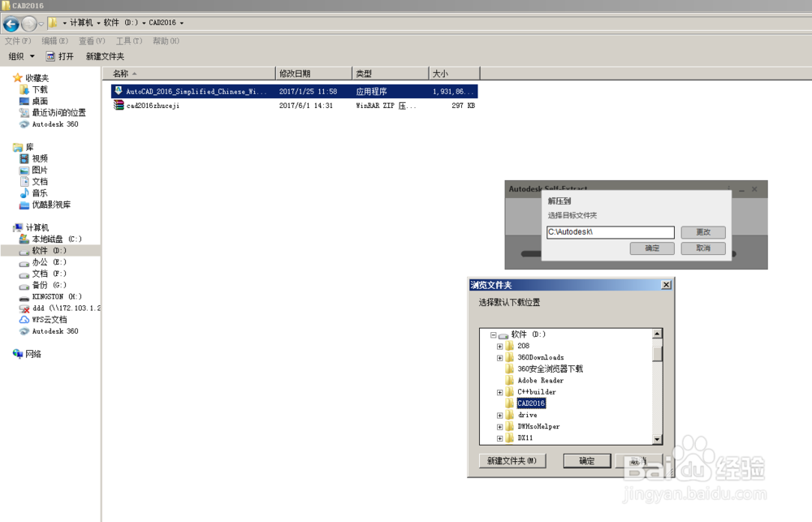The height and width of the screenshot is (522, 812).
Task: Confirm folder choice with 确定 in 浏览文件夹
Action: click(x=587, y=461)
